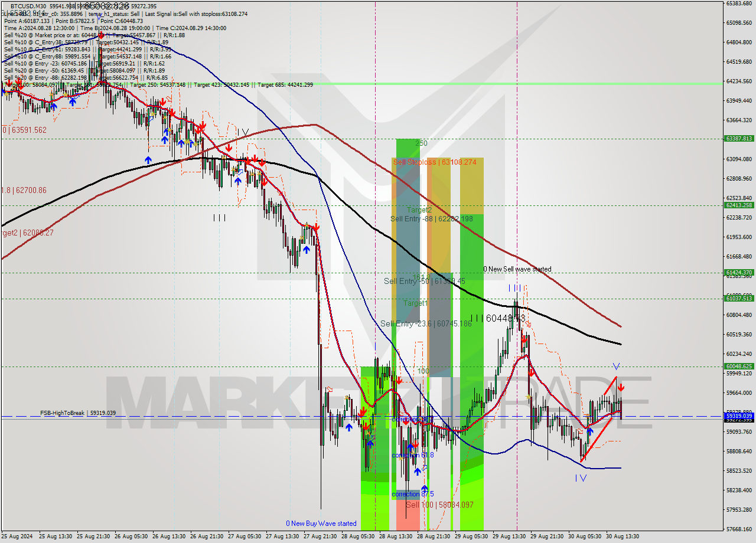Click the 'correction 87.5' label

point(413,494)
